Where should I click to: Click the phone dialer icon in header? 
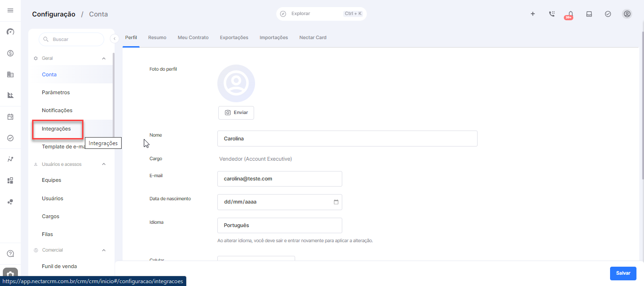(552, 14)
